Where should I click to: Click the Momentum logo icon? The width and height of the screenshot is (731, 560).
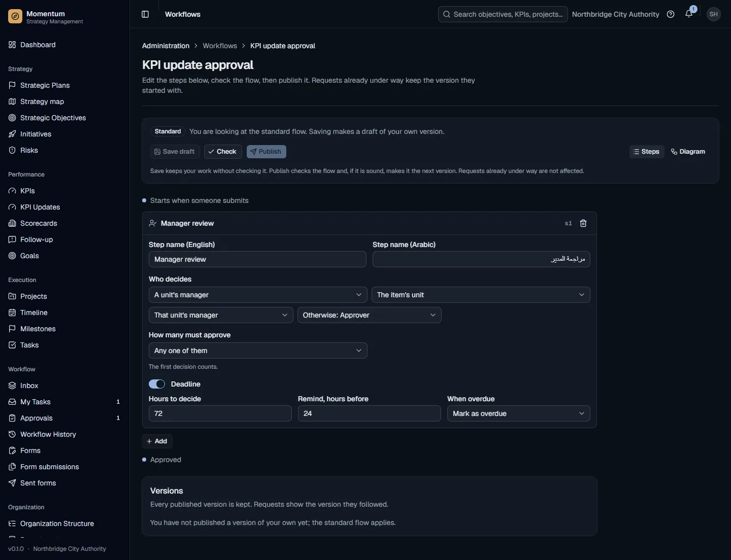(x=15, y=17)
